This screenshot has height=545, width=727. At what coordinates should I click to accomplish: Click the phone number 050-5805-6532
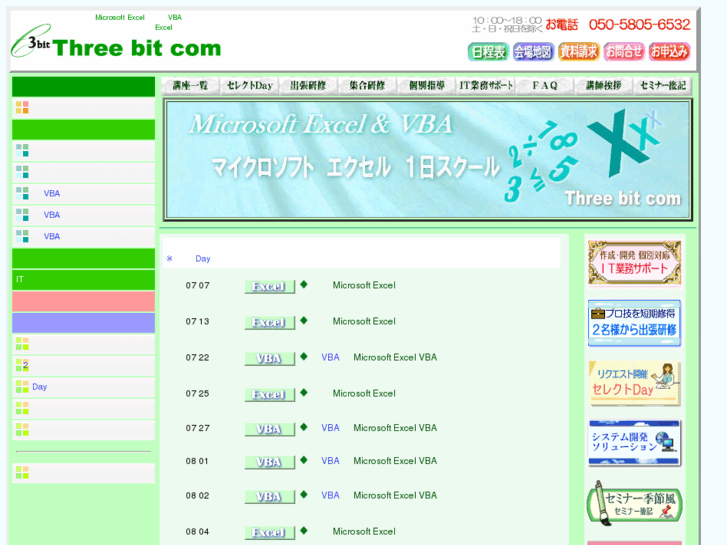click(x=639, y=25)
